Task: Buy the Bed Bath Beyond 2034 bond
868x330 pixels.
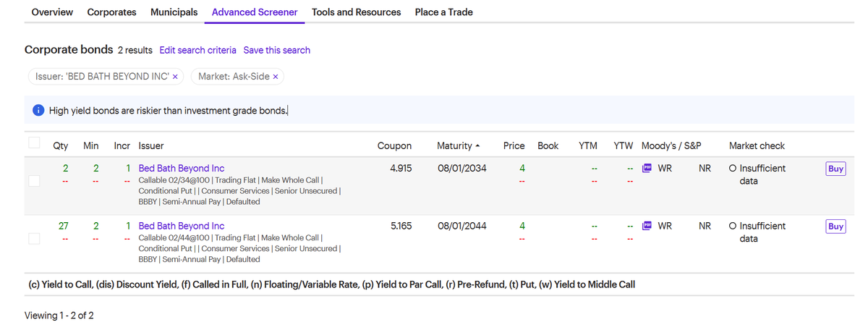Action: pos(835,169)
